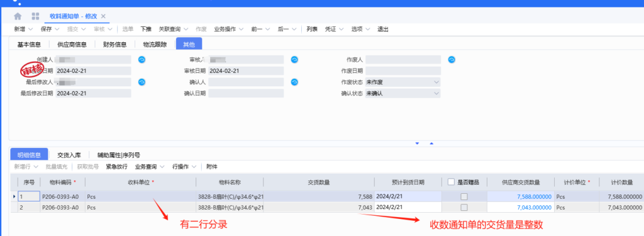The image size is (644, 236).
Task: Click the 附件 button
Action: point(212,167)
